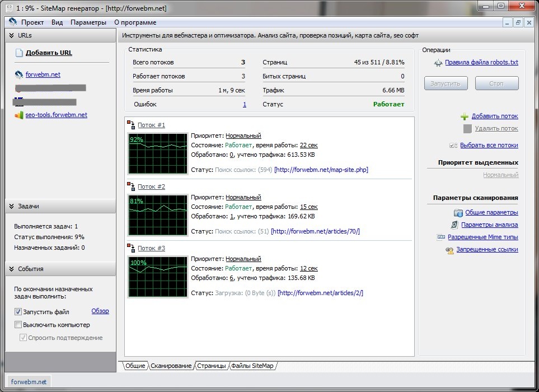Enable the Выключить компьютер checkbox
The image size is (539, 392).
point(18,325)
